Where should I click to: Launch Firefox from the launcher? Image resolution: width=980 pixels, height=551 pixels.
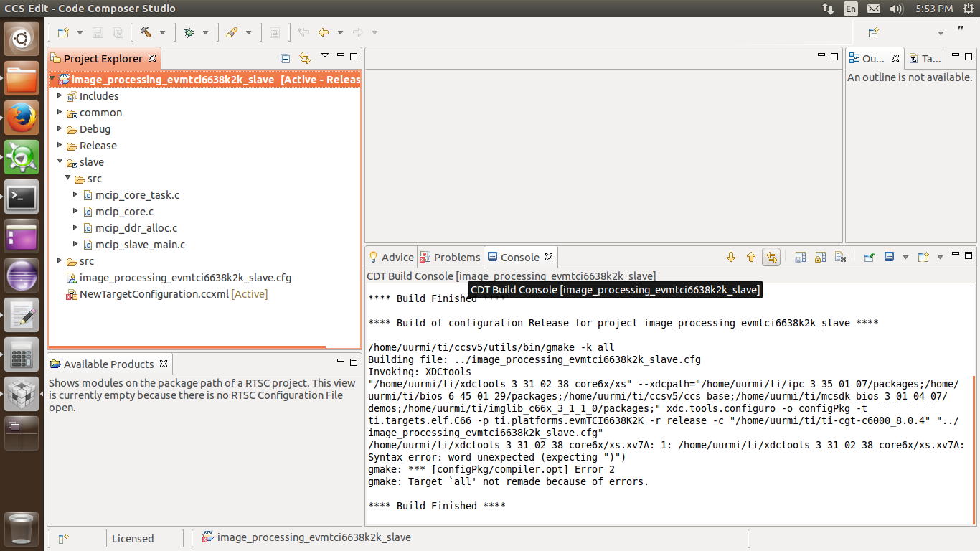point(22,117)
